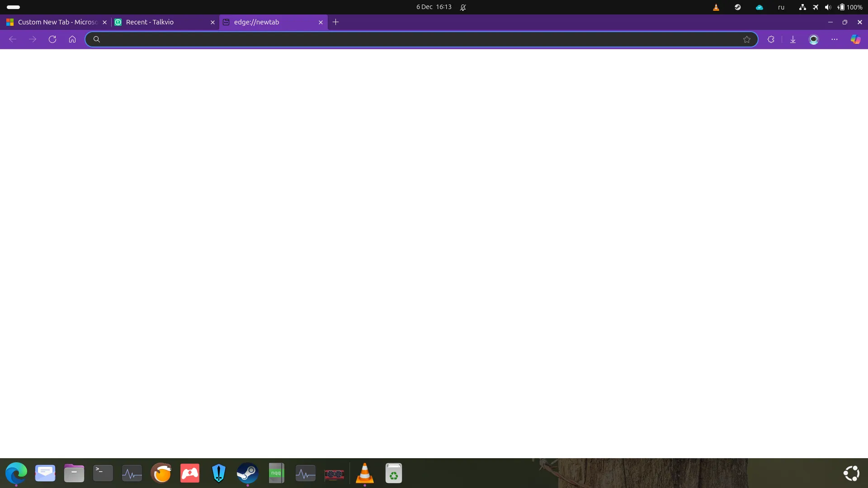Open the browser profile avatar
Viewport: 868px width, 488px height.
814,39
